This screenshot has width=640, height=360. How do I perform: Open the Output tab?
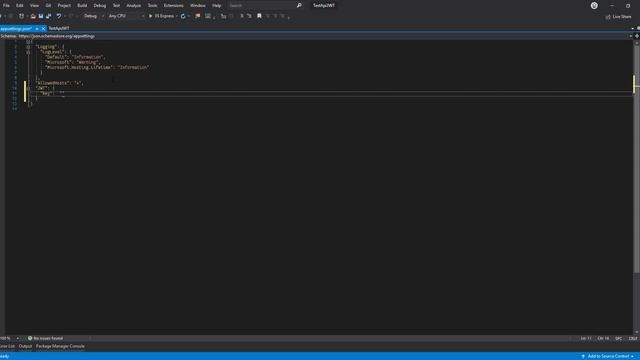point(25,346)
